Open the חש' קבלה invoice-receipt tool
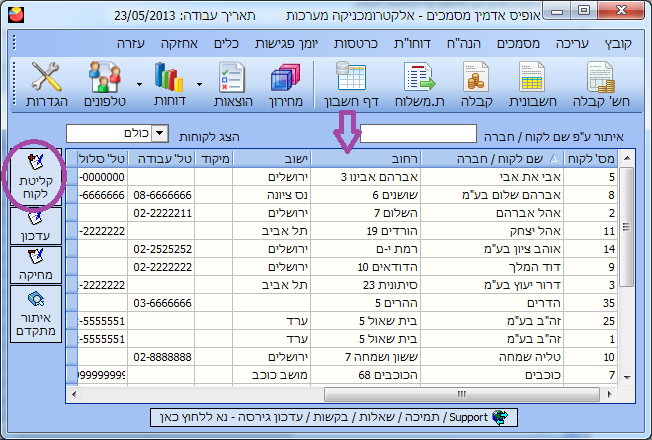The height and width of the screenshot is (440, 652). (x=600, y=84)
